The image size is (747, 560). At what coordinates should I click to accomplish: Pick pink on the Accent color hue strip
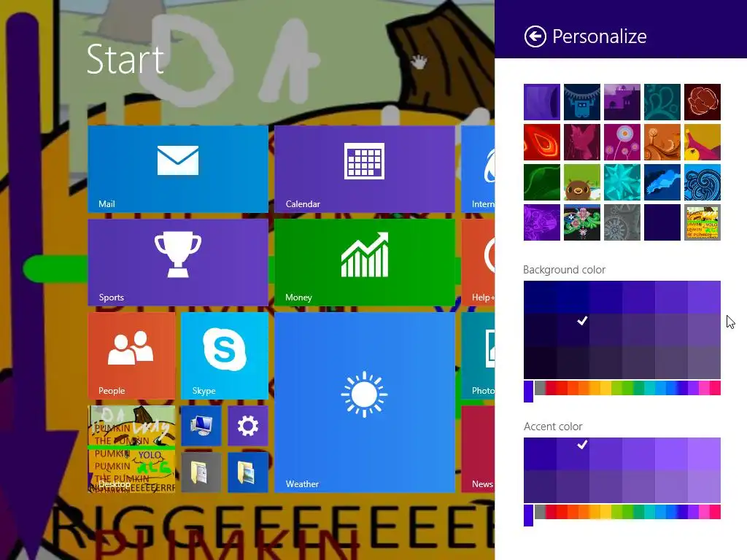tap(705, 512)
